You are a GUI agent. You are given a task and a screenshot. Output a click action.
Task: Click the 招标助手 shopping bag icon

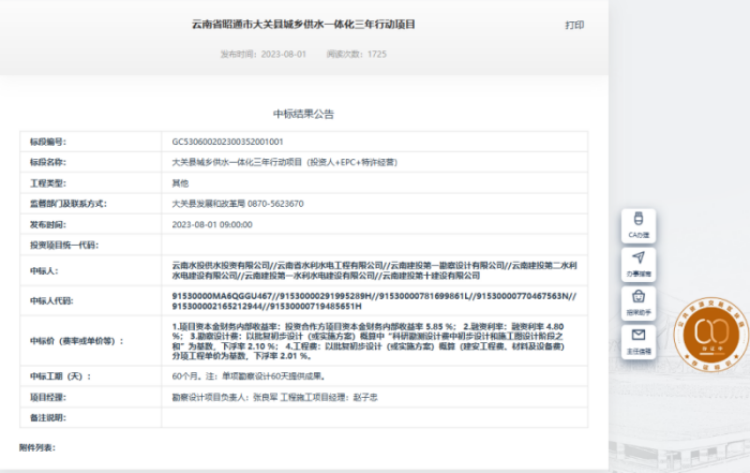tap(639, 301)
